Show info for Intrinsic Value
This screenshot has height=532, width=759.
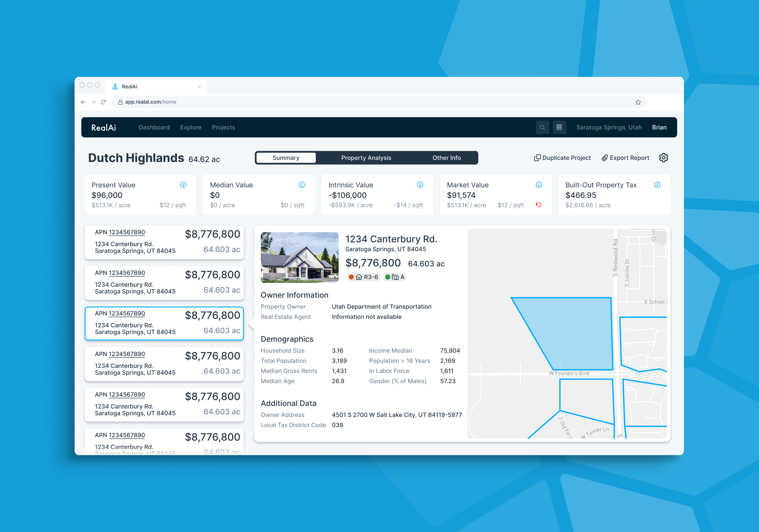pos(420,185)
